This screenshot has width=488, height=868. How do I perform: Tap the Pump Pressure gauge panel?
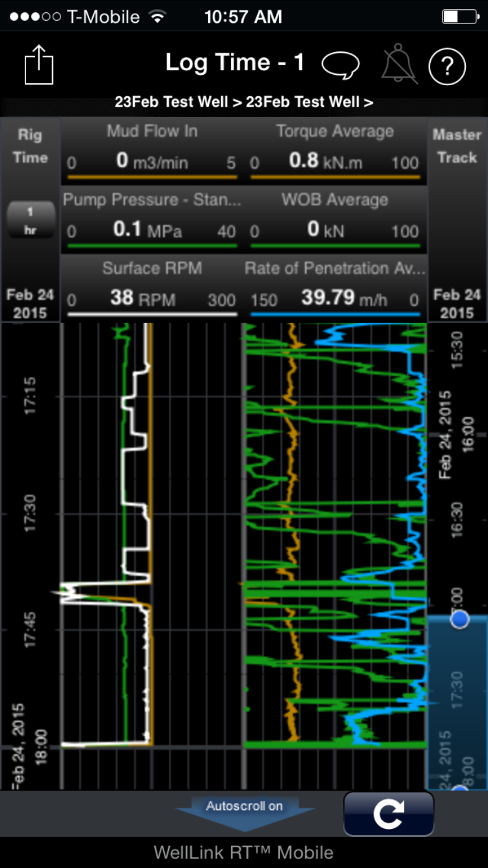(152, 220)
